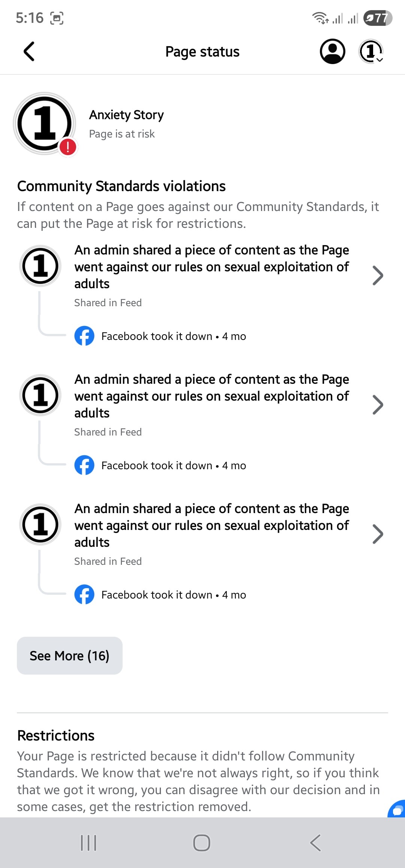Viewport: 405px width, 868px height.
Task: Tap Facebook logo under third violation
Action: pyautogui.click(x=84, y=594)
